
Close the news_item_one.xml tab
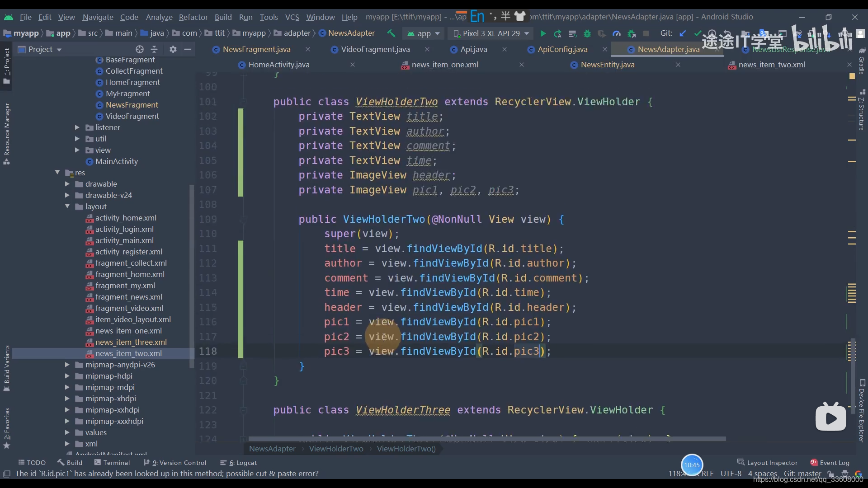click(x=522, y=65)
